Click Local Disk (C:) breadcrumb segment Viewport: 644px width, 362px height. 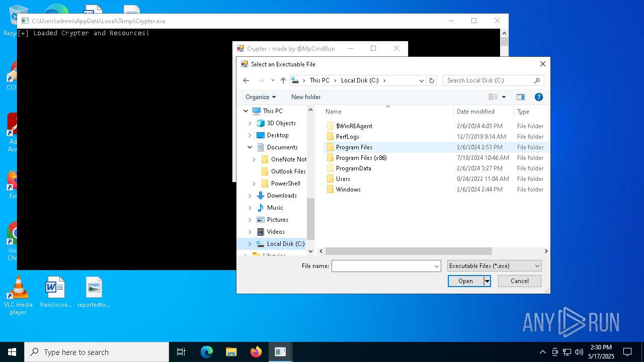click(x=360, y=80)
